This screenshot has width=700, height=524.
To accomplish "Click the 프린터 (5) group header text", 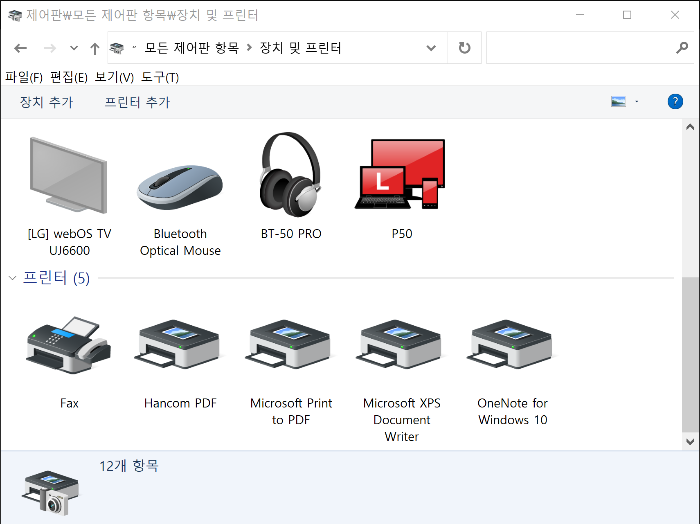I will (56, 278).
